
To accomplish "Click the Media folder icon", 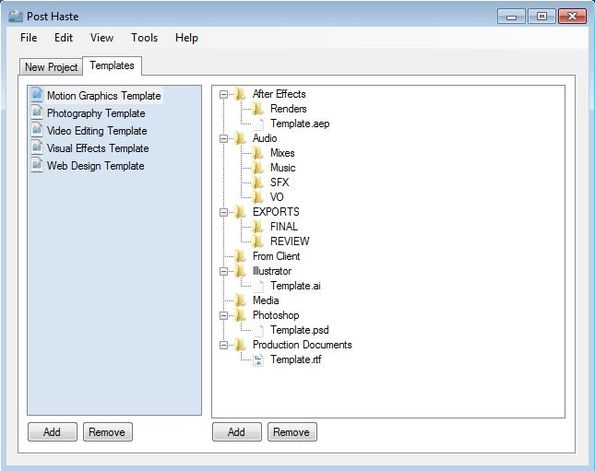I will coord(240,300).
